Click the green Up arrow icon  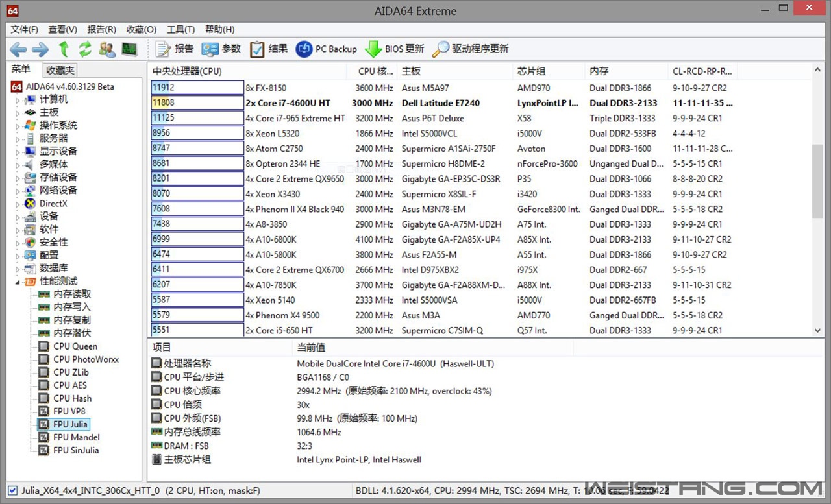[64, 49]
